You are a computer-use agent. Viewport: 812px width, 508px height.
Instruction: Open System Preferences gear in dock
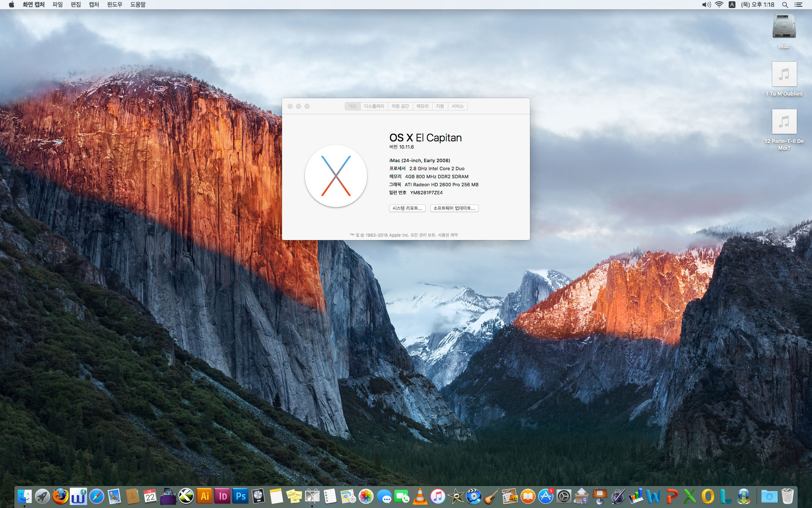[564, 496]
